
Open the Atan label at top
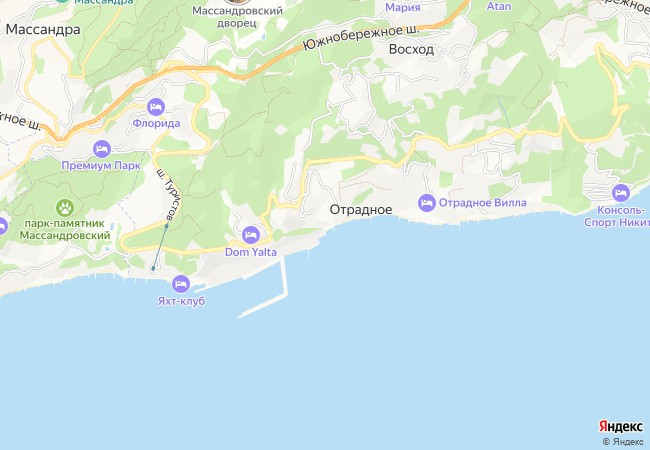point(499,6)
